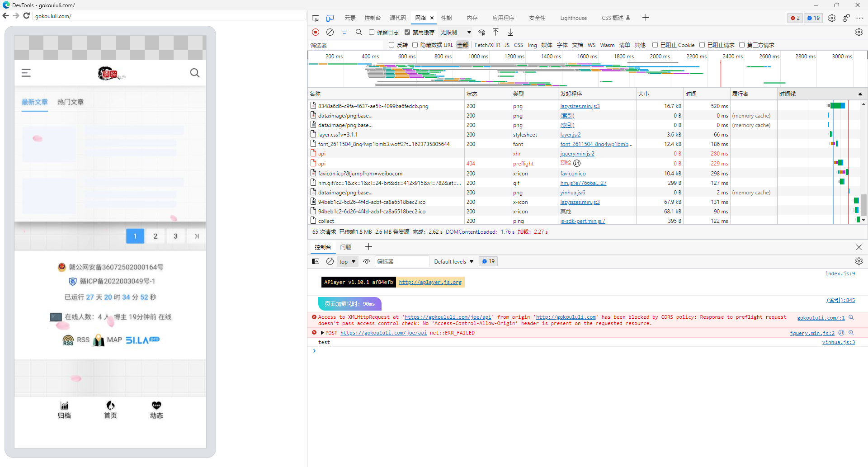Click the webpage search magnifier icon
This screenshot has height=467, width=868.
click(x=195, y=73)
